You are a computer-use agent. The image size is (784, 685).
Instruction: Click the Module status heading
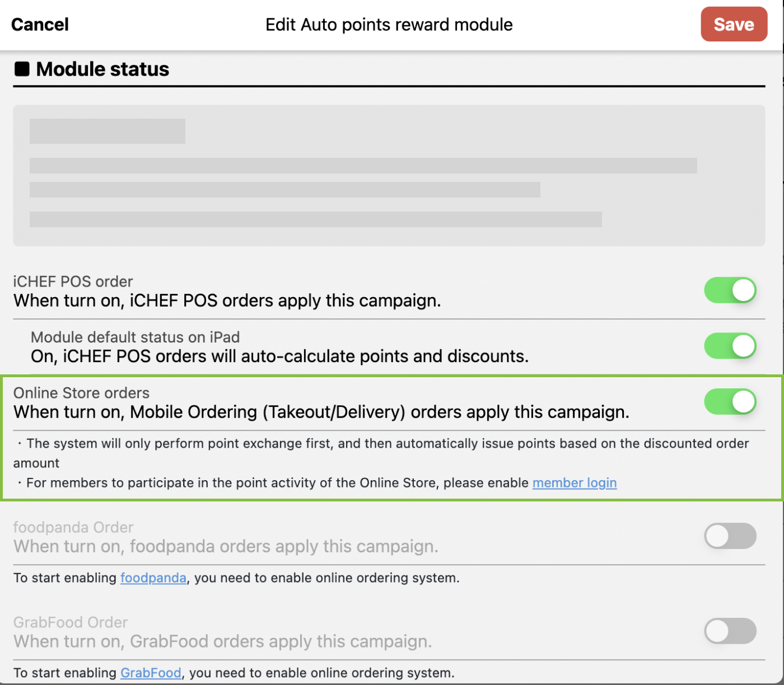pyautogui.click(x=102, y=69)
